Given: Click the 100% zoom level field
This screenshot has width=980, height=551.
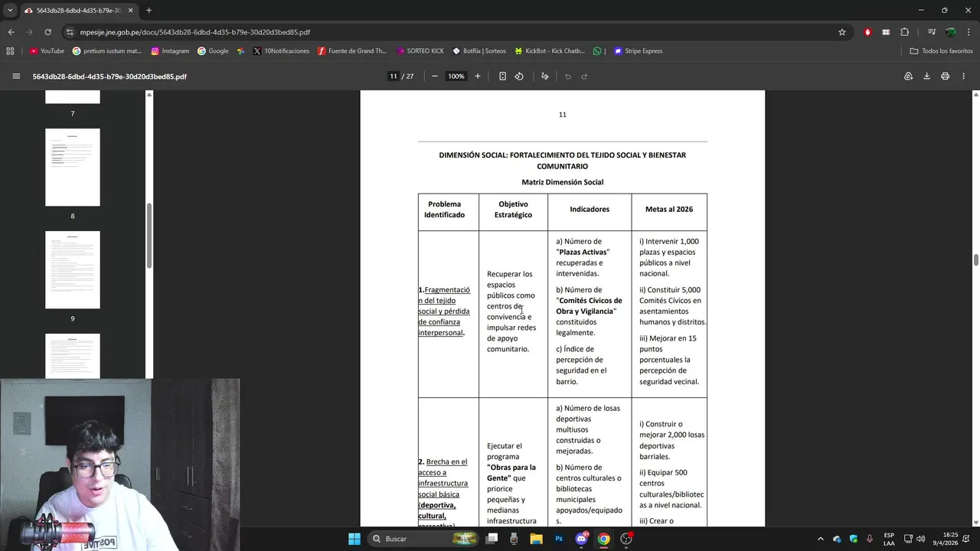Looking at the screenshot, I should pyautogui.click(x=456, y=77).
